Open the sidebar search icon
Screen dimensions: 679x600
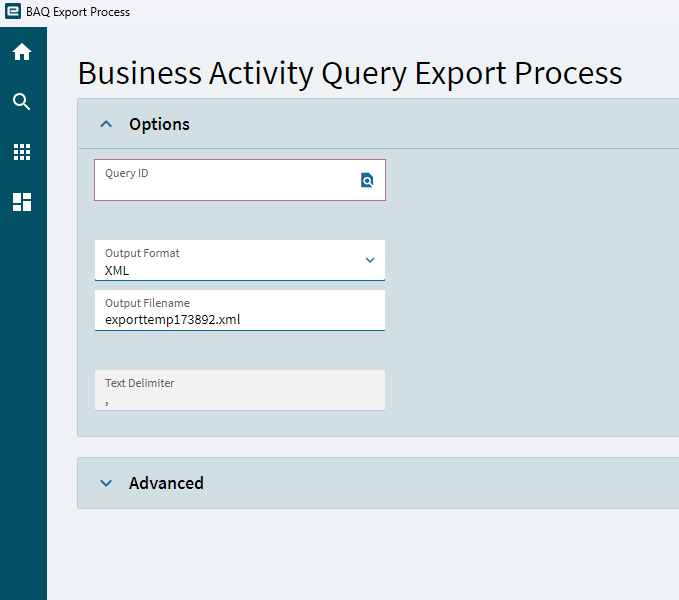pos(22,102)
